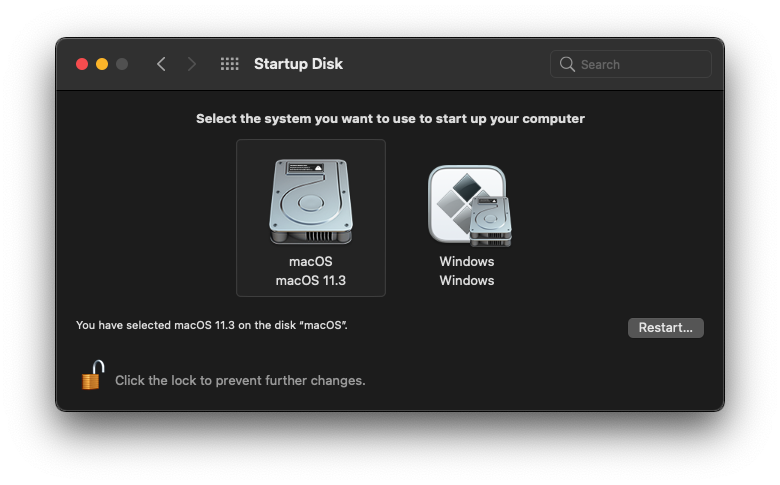The height and width of the screenshot is (485, 780).
Task: Minimize the window with the yellow button
Action: point(102,64)
